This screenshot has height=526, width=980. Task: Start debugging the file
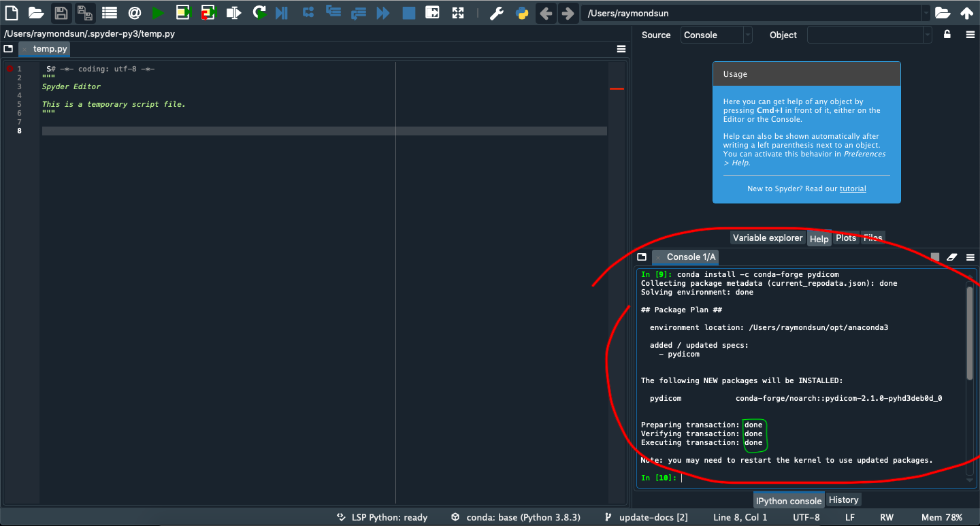click(282, 12)
